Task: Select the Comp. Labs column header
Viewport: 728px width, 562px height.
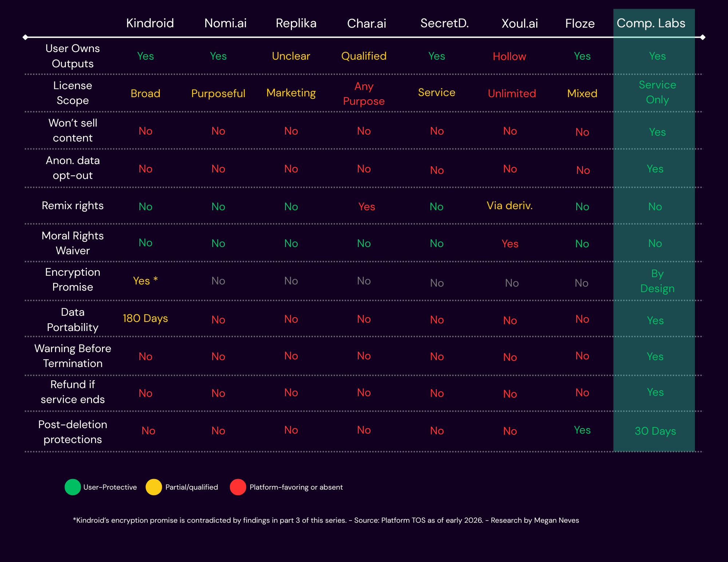Action: 651,23
